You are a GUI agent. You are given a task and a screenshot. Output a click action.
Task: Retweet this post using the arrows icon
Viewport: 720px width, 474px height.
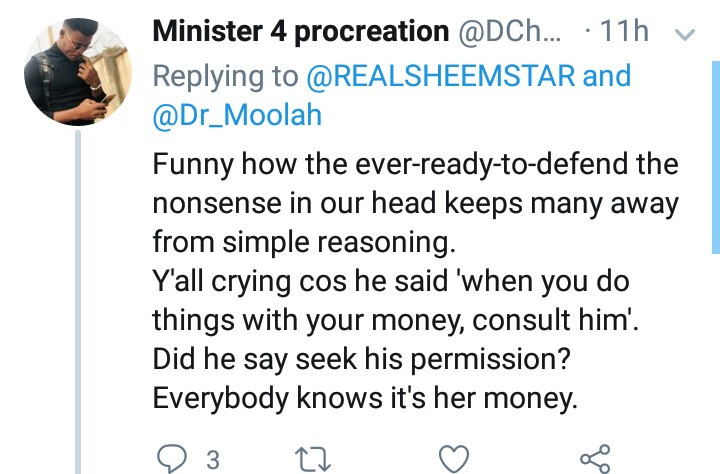[312, 459]
